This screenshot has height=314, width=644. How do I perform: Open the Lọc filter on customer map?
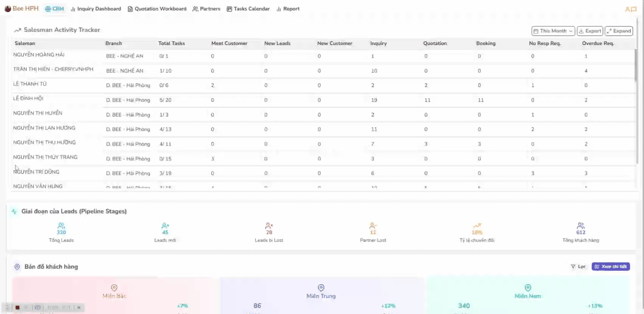coord(578,267)
